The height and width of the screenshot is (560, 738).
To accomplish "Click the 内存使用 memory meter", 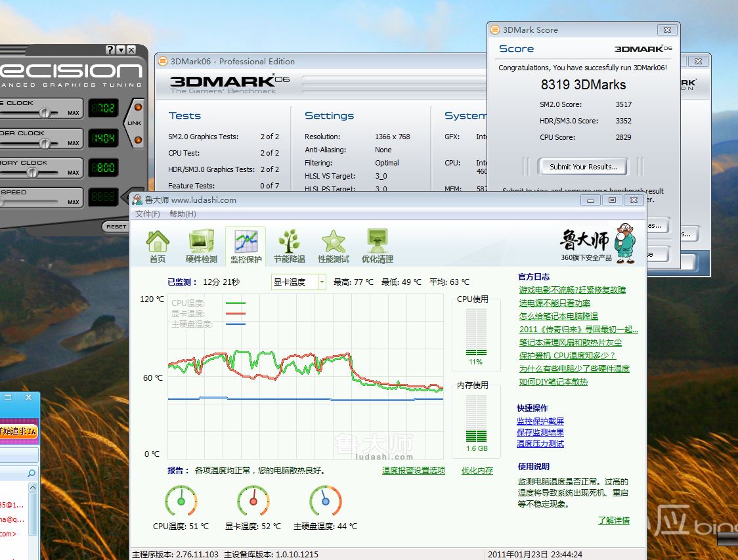I will tap(476, 418).
